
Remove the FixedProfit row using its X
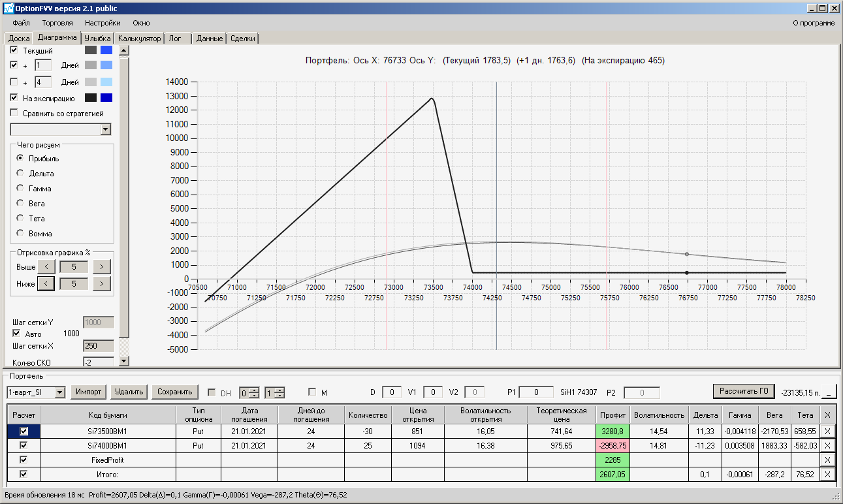(828, 460)
